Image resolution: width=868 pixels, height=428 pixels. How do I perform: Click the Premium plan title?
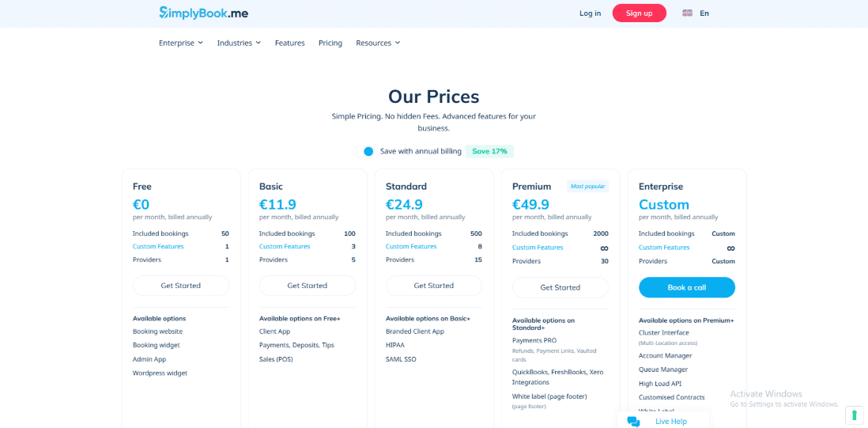[x=531, y=187]
